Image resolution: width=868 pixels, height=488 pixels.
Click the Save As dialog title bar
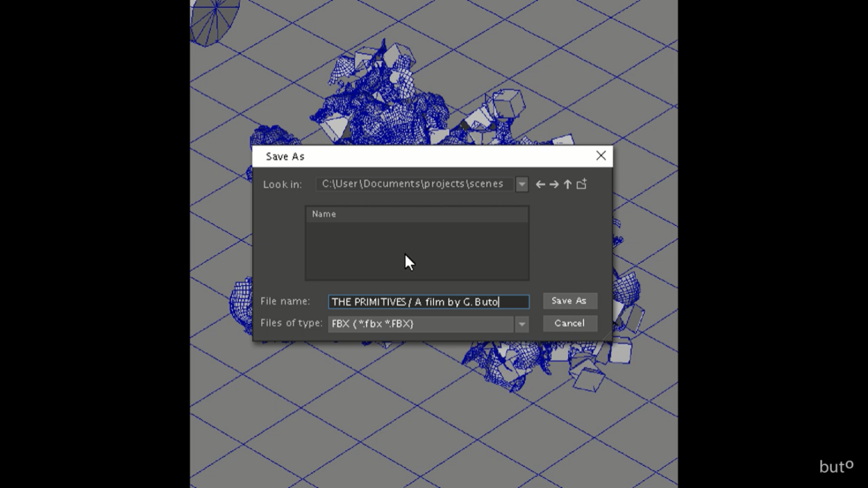417,157
